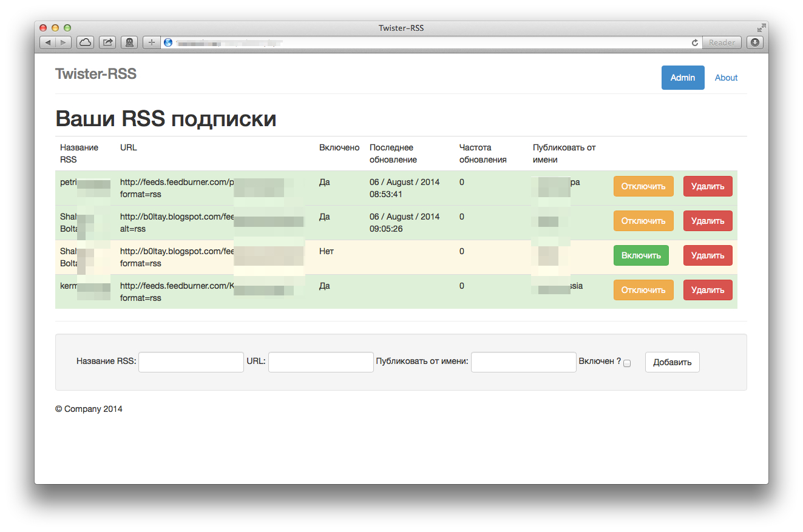Image resolution: width=803 pixels, height=532 pixels.
Task: Open the Admin tab
Action: pyautogui.click(x=683, y=78)
